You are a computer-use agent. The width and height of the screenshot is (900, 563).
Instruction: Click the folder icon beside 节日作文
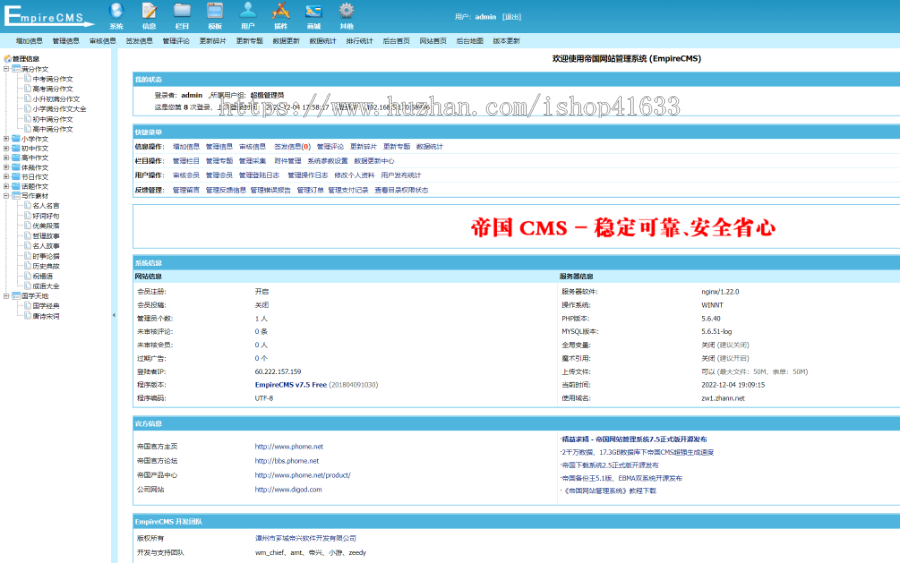pos(16,177)
